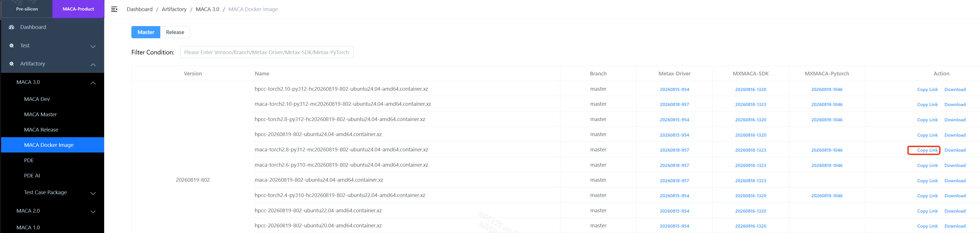This screenshot has width=980, height=233.
Task: Click the sidebar collapse hamburger icon
Action: (114, 9)
